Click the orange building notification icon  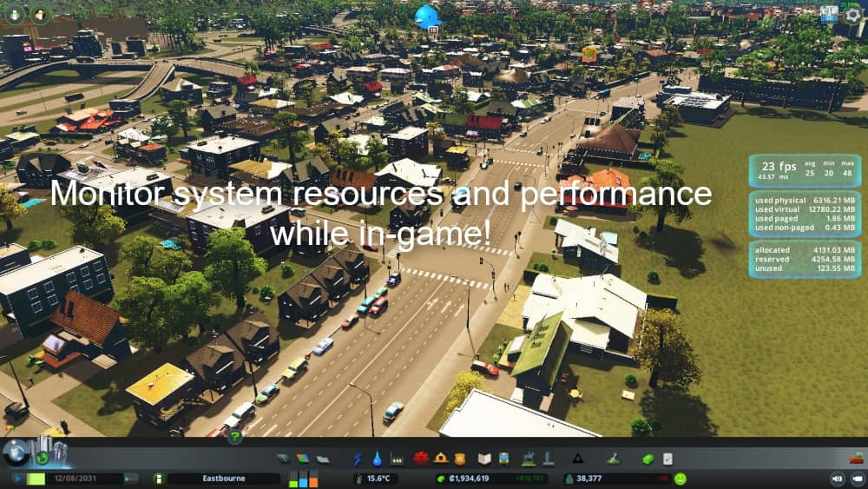point(589,54)
